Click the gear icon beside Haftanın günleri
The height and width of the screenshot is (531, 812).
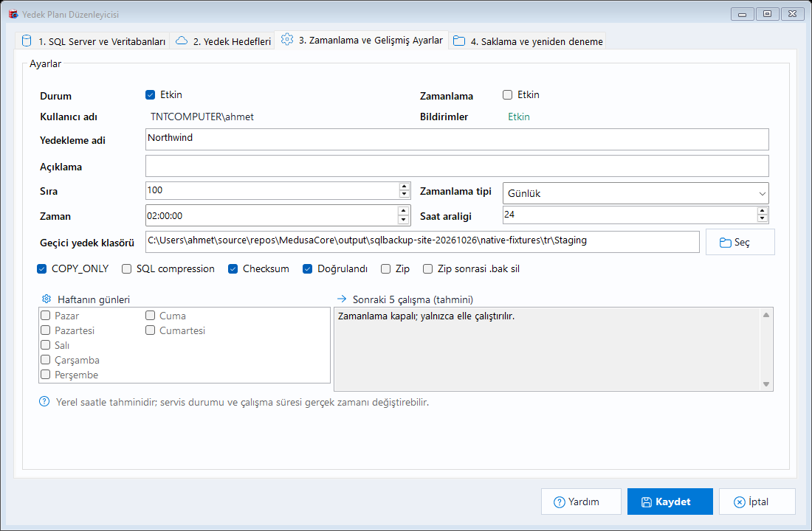pos(47,299)
